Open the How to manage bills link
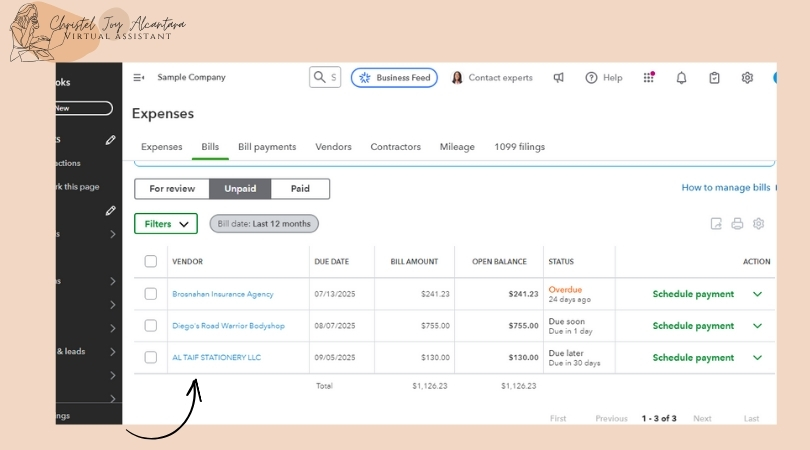 click(x=725, y=188)
